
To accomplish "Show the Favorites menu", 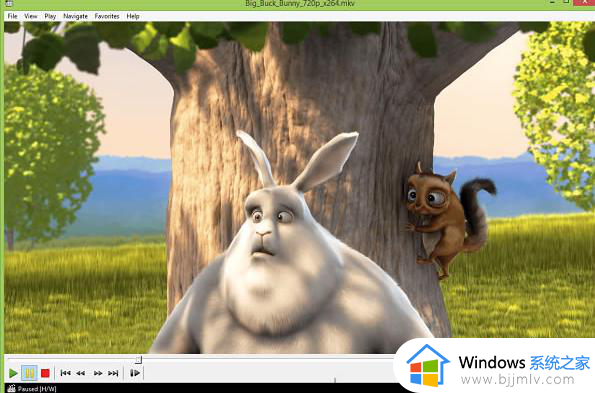I will point(107,16).
